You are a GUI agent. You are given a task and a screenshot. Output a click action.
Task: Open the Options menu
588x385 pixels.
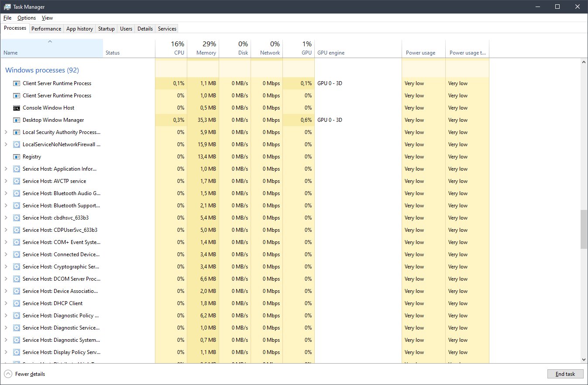(x=27, y=18)
